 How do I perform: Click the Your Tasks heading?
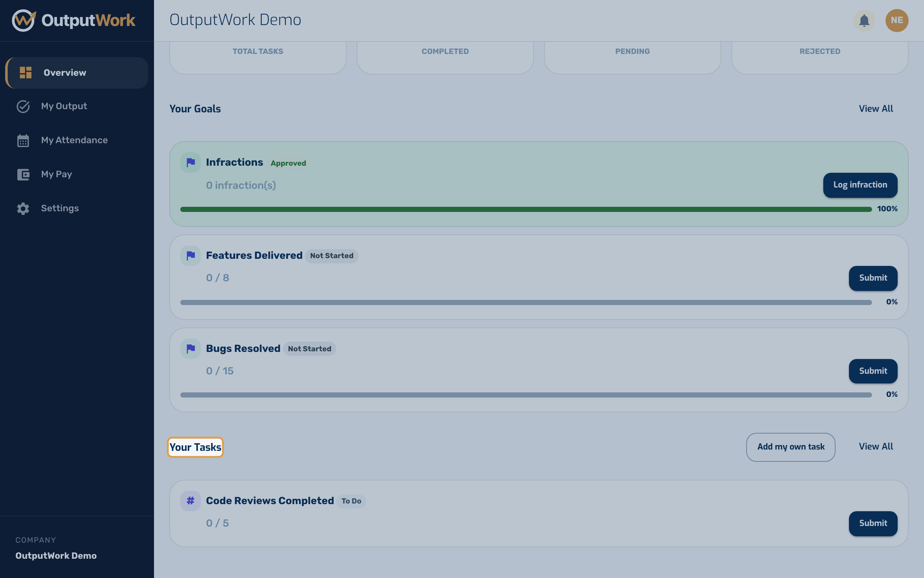(195, 447)
